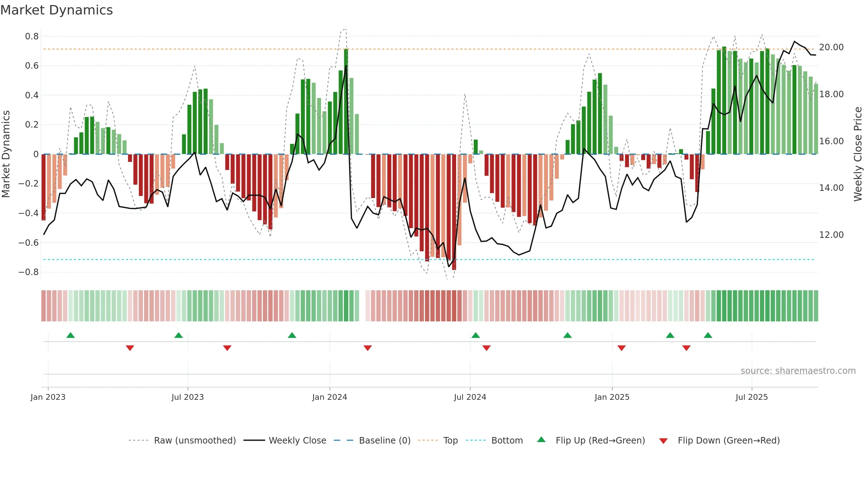Viewport: 868px width, 488px height.
Task: Click the −0.4 left axis tick label
Action: [29, 213]
